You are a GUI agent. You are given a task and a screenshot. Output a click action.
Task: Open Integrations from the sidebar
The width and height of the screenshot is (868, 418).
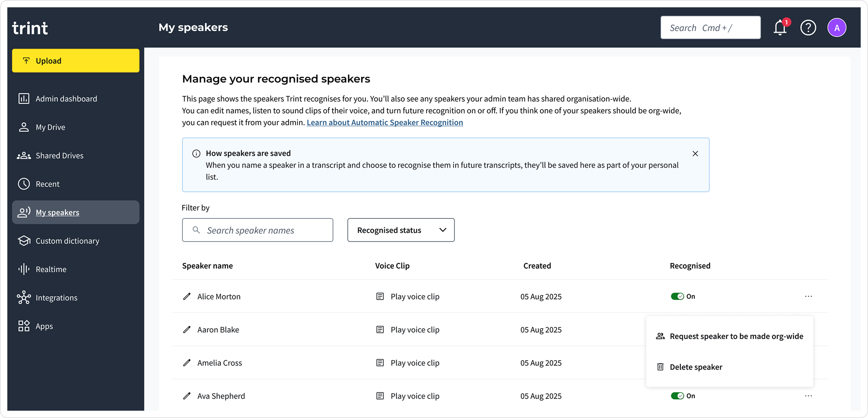coord(56,297)
